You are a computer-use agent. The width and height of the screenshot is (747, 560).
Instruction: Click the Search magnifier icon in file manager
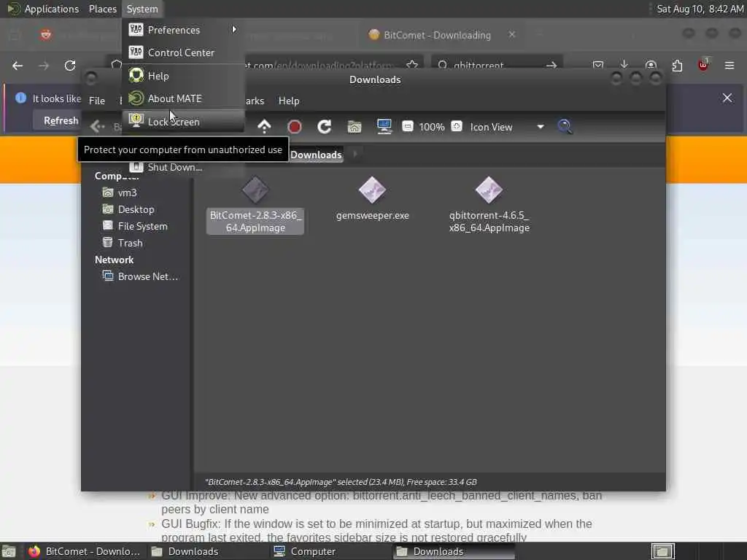pyautogui.click(x=565, y=127)
